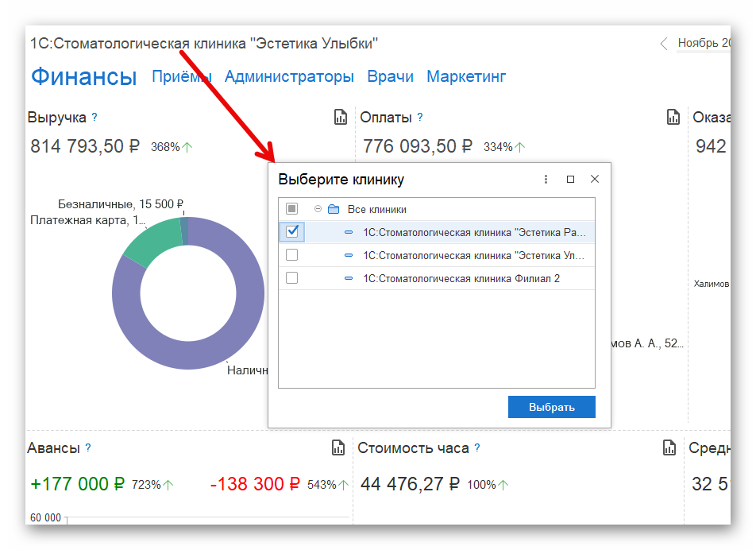This screenshot has height=550, width=756.
Task: Open the Авансы report icon
Action: [338, 447]
